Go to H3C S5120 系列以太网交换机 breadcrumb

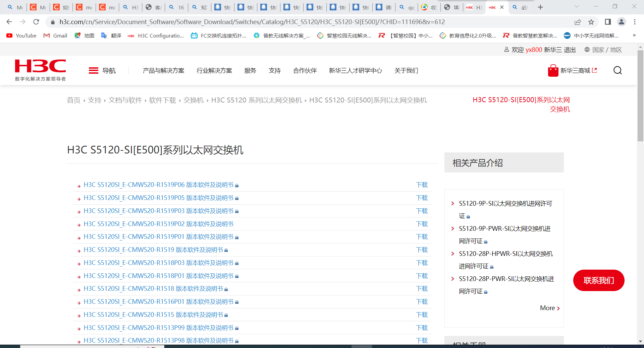pyautogui.click(x=257, y=100)
